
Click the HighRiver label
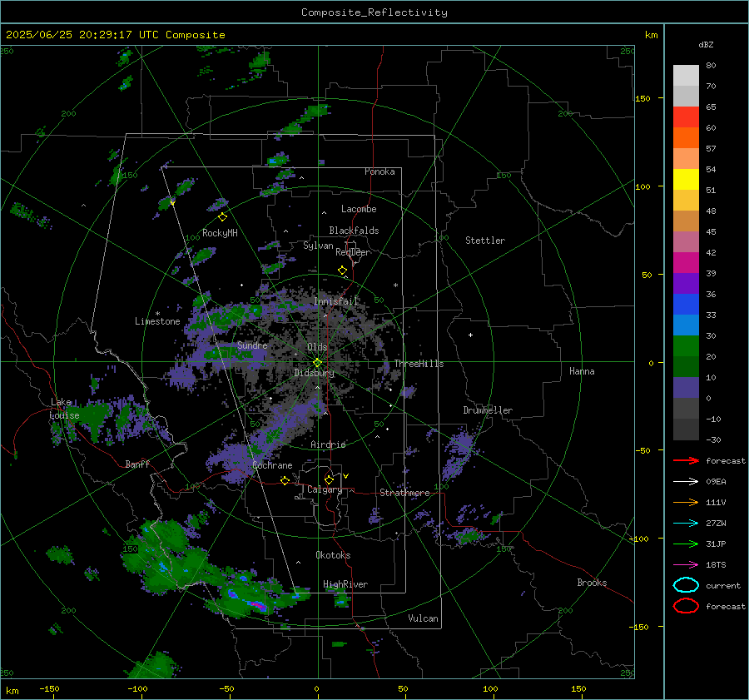(345, 584)
